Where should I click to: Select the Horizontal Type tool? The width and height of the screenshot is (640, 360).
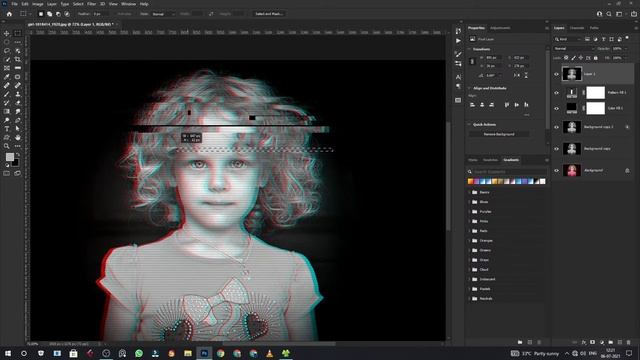coord(7,129)
